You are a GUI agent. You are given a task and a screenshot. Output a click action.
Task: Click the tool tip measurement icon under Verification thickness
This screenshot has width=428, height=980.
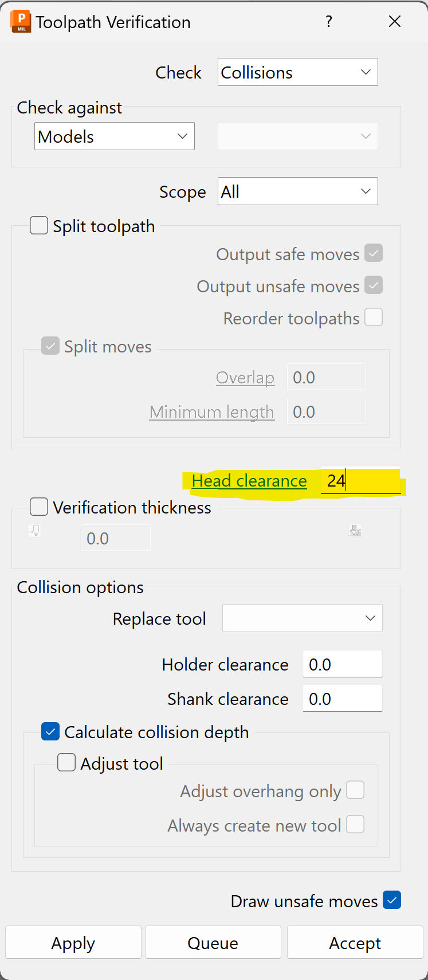(x=34, y=530)
